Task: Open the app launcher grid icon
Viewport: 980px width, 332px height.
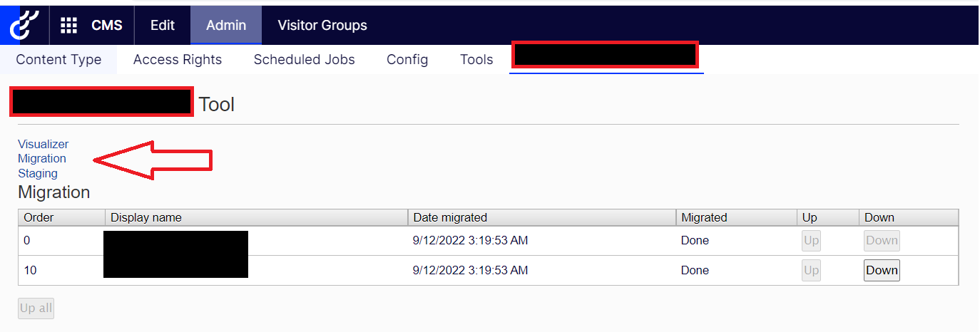Action: pos(68,26)
